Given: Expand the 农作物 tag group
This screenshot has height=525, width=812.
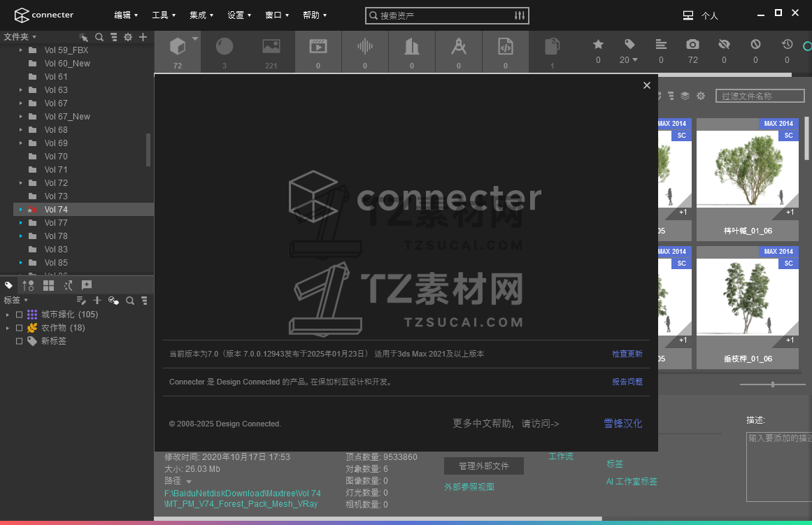Looking at the screenshot, I should pos(7,328).
